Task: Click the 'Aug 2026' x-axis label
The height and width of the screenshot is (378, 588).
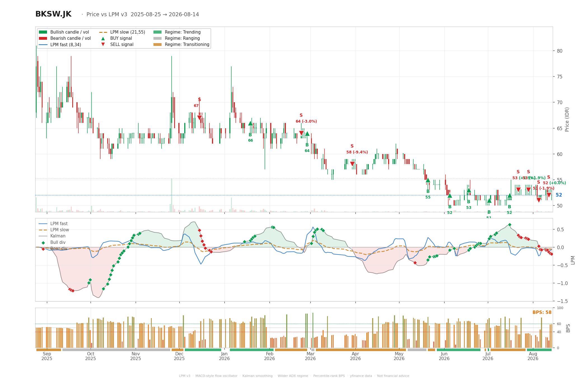Action: tap(533, 356)
